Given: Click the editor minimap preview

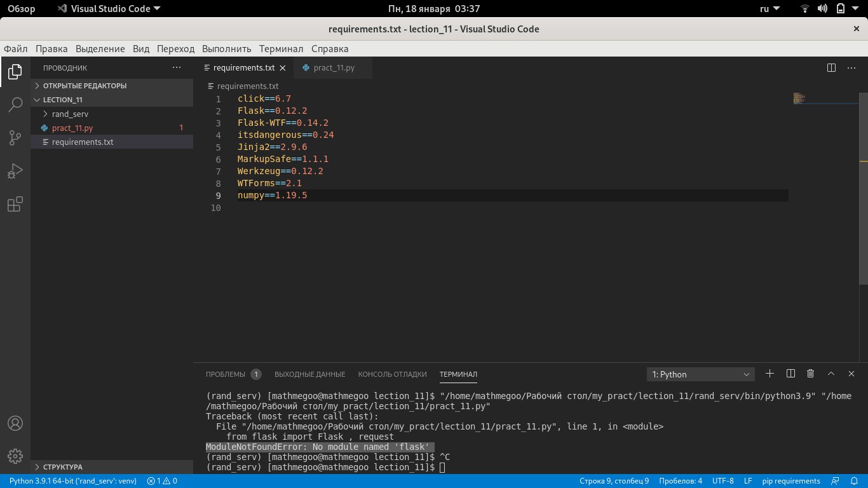Looking at the screenshot, I should (799, 98).
